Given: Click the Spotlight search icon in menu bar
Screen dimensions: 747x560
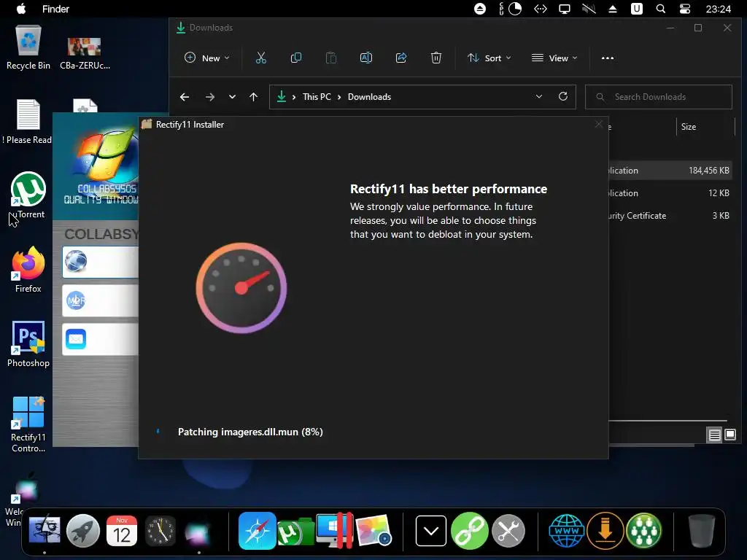Looking at the screenshot, I should pos(661,9).
